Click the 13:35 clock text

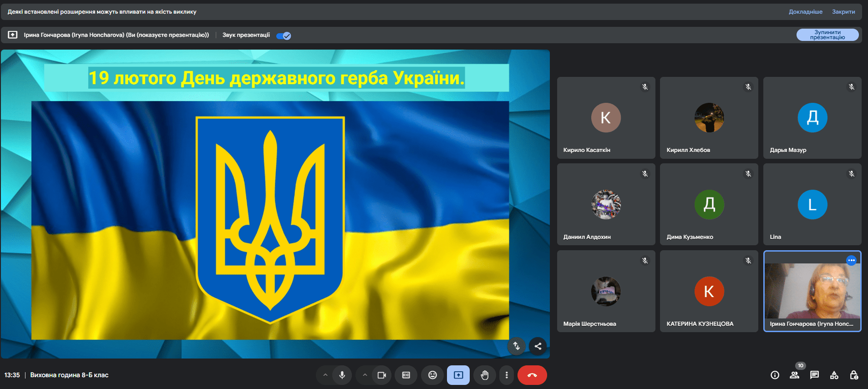(x=12, y=375)
